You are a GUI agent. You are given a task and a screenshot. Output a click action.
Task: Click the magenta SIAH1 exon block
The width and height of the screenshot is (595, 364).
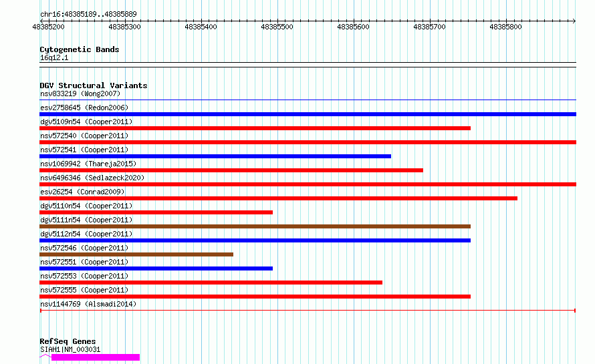tap(96, 357)
